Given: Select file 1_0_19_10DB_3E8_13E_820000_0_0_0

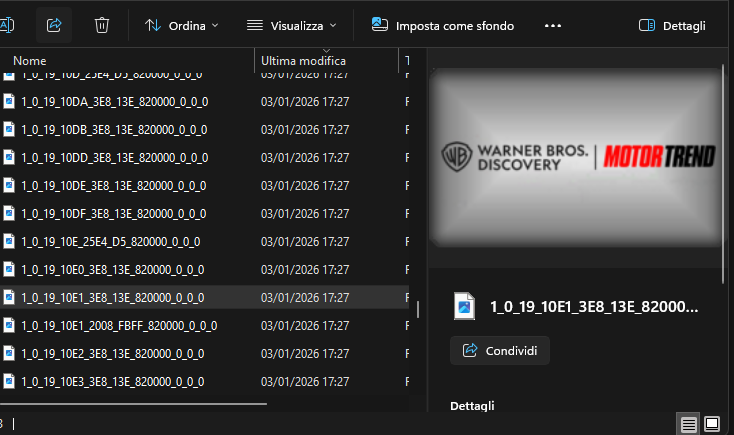Looking at the screenshot, I should click(x=114, y=130).
